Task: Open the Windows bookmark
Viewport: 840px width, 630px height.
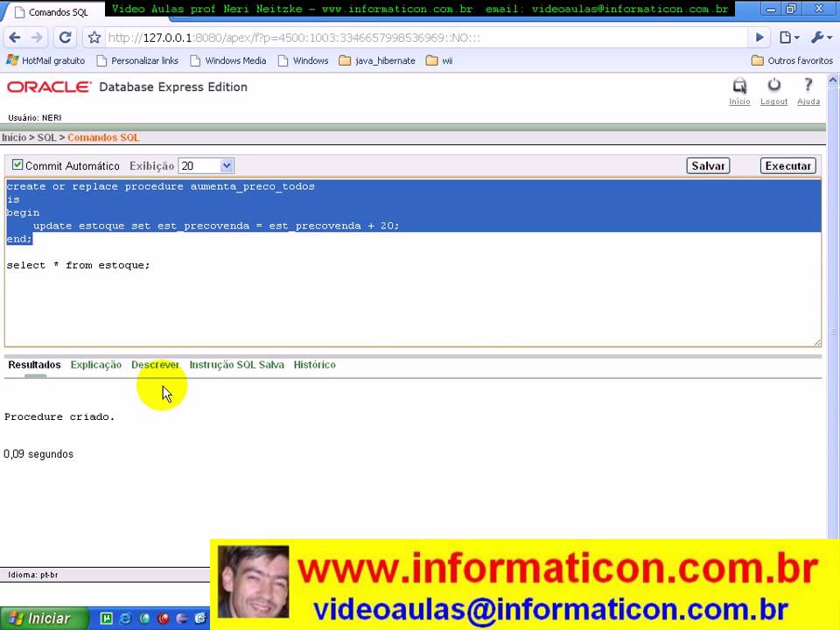Action: pos(304,60)
